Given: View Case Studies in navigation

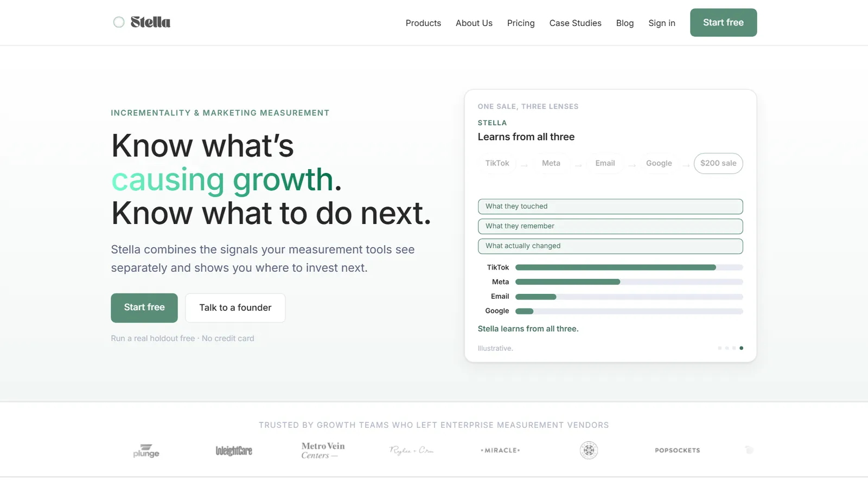Looking at the screenshot, I should [x=575, y=23].
